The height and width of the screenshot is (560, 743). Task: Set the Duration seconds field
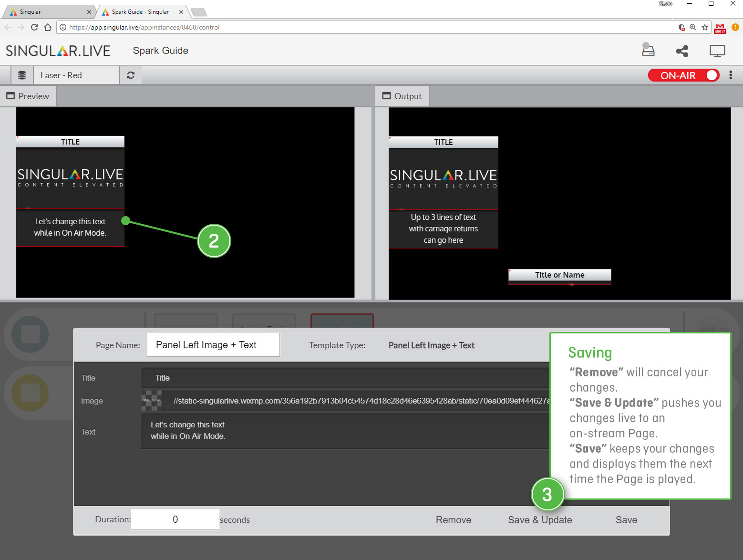[175, 519]
